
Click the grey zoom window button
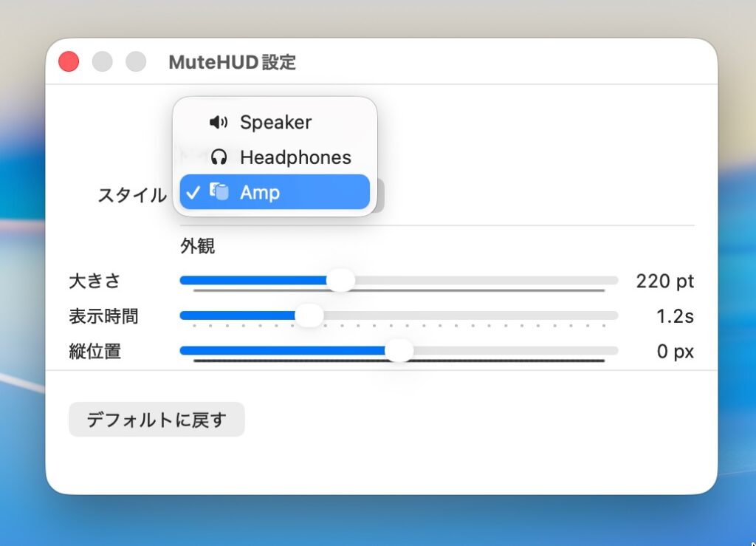[136, 62]
